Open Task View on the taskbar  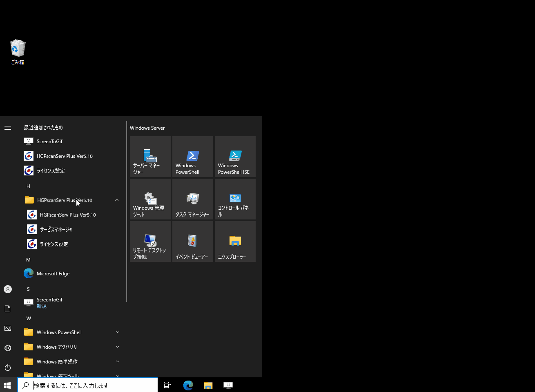pos(167,385)
